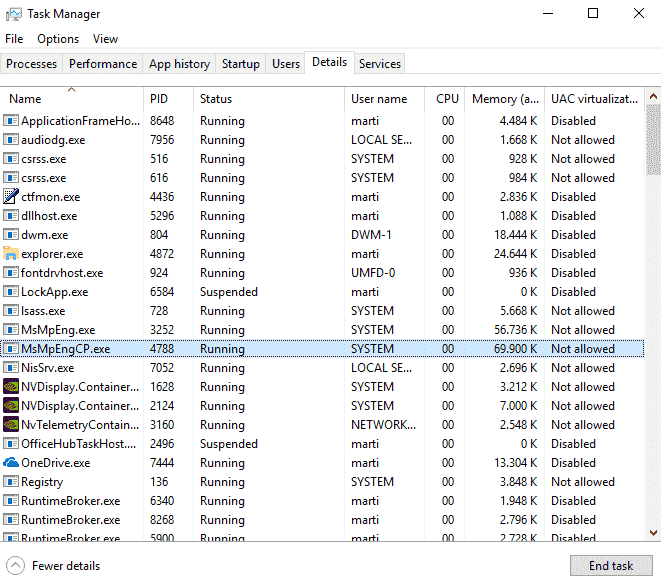Click the UMFD-0 user name cell

(373, 272)
